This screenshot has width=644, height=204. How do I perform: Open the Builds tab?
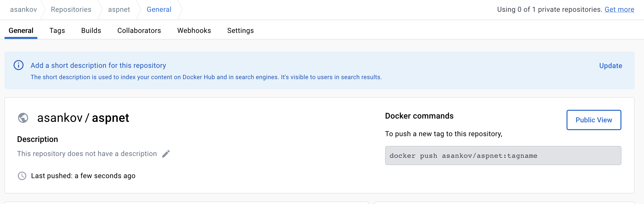pos(91,30)
